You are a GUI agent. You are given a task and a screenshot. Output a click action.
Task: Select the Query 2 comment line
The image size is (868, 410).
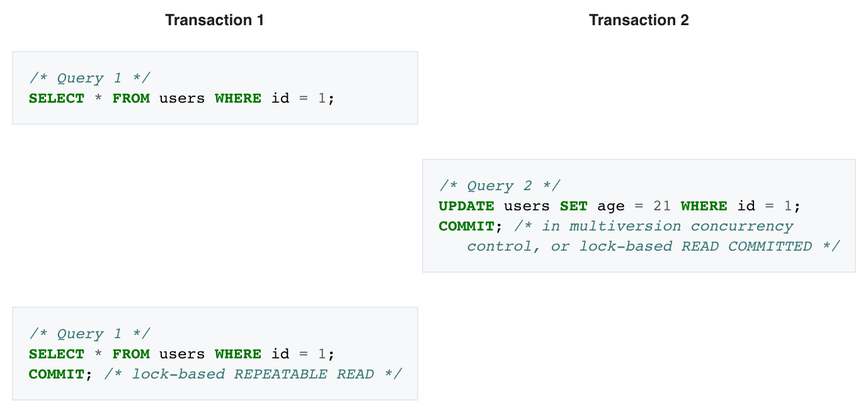500,186
